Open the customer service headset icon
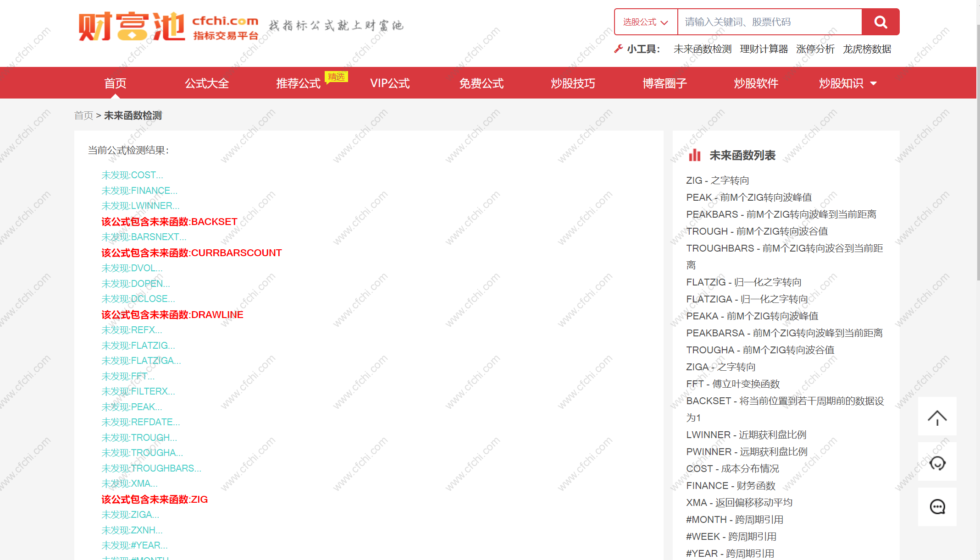Viewport: 980px width, 560px height. 937,463
